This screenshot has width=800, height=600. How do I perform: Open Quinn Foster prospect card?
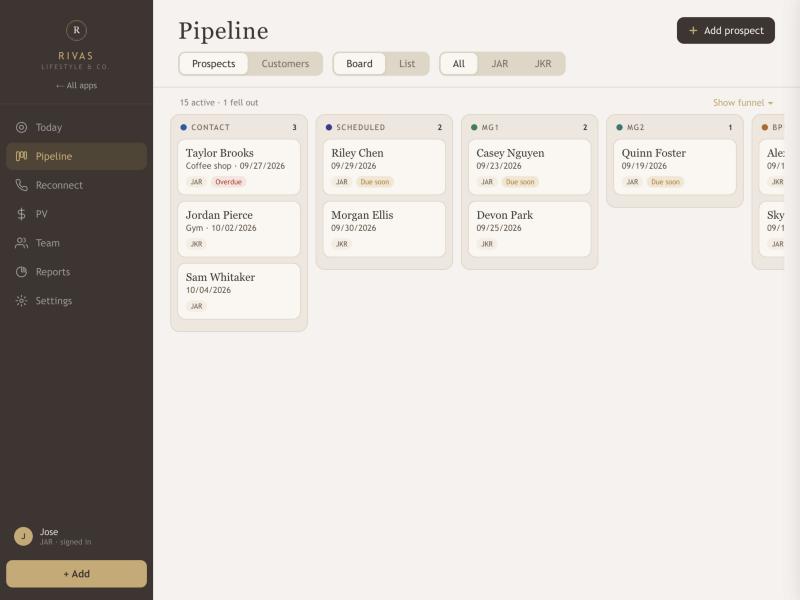pyautogui.click(x=674, y=167)
